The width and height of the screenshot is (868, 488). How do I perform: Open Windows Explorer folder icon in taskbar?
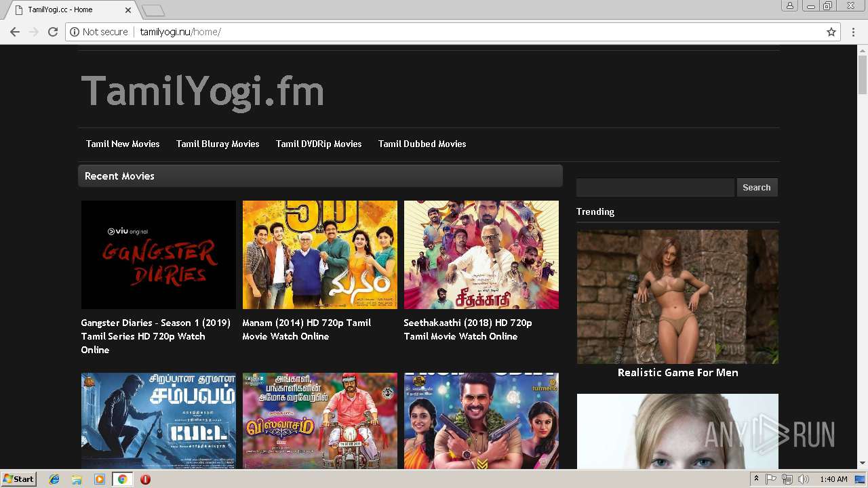(x=77, y=479)
